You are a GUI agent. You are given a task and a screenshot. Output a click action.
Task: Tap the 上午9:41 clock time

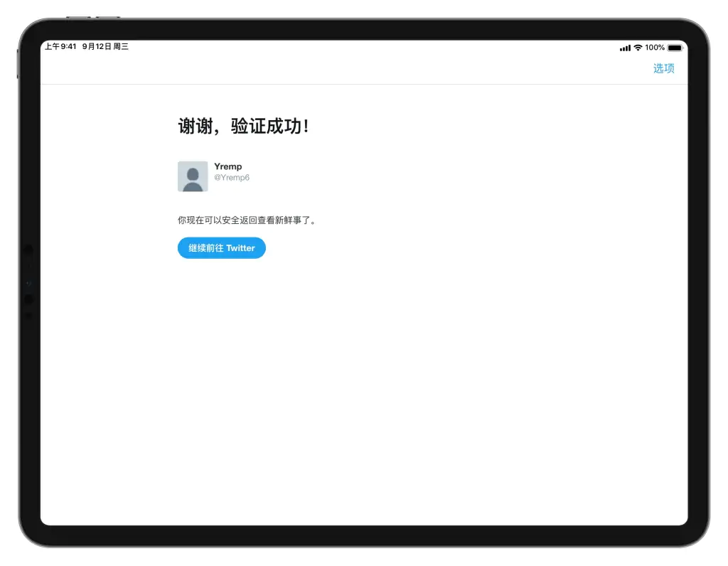[x=60, y=46]
